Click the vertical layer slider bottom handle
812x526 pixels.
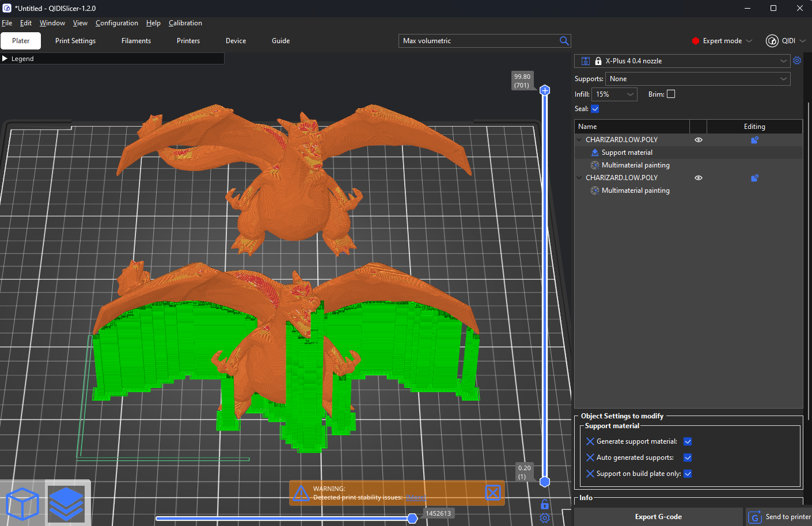coord(545,482)
